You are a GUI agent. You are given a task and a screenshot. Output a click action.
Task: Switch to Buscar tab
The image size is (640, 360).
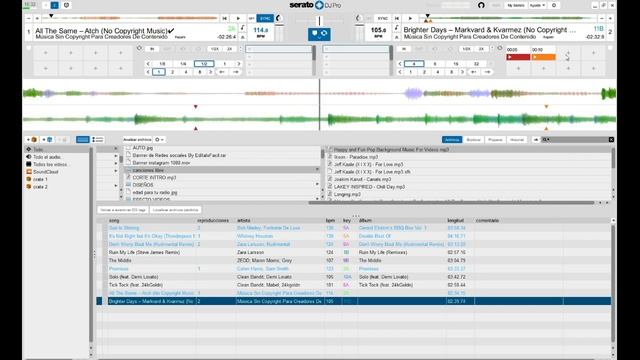473,140
